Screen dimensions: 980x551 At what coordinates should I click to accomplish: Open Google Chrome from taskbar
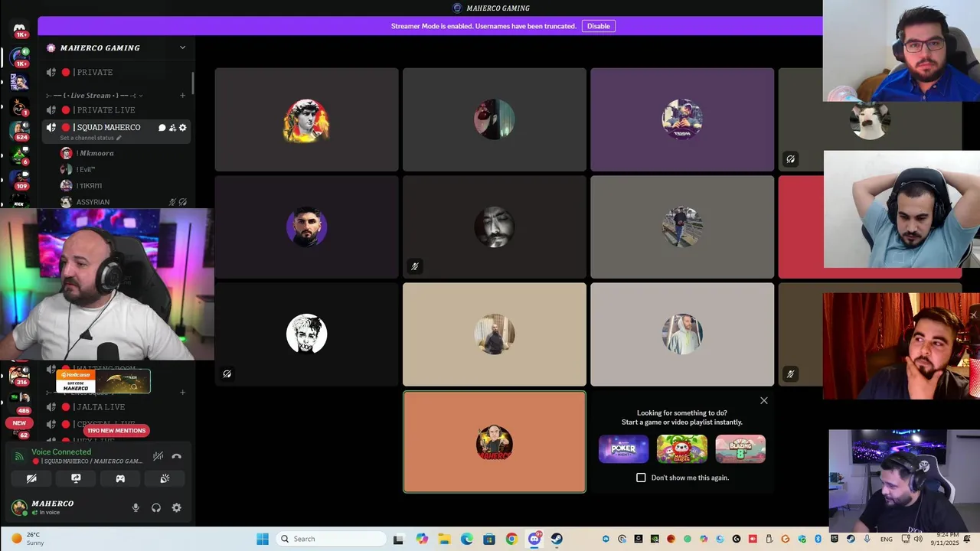[x=511, y=539]
